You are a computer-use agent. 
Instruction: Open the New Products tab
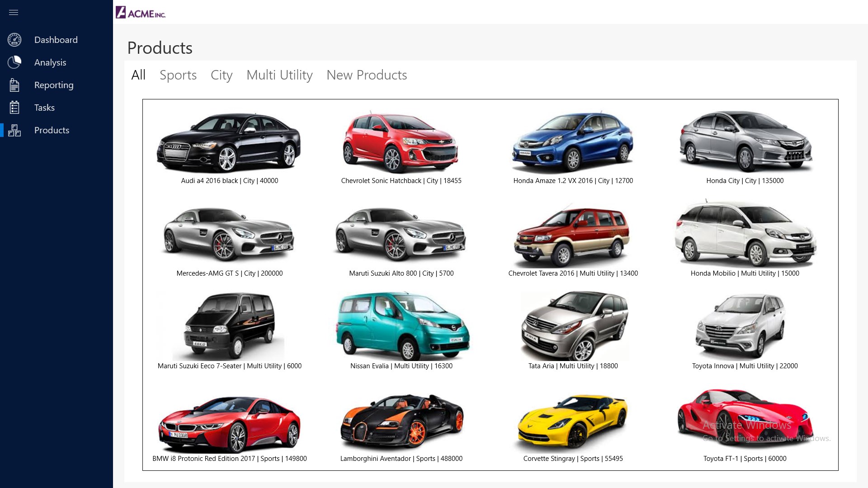point(367,75)
